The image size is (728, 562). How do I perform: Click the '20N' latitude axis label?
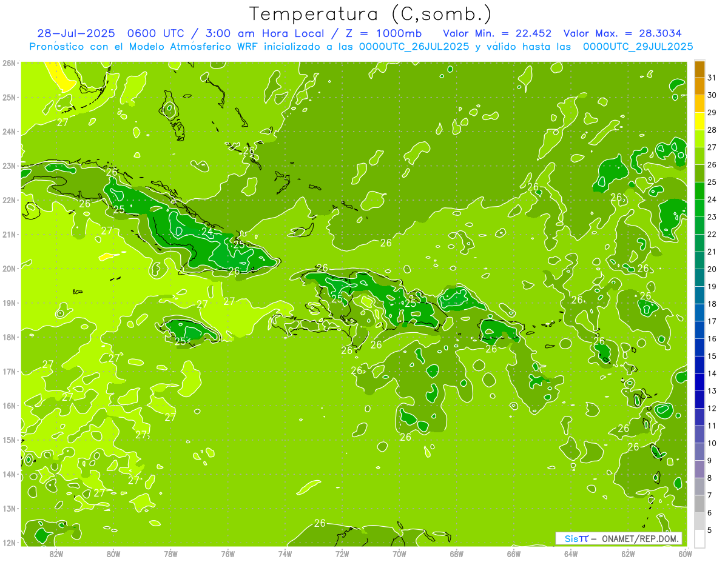[x=9, y=269]
